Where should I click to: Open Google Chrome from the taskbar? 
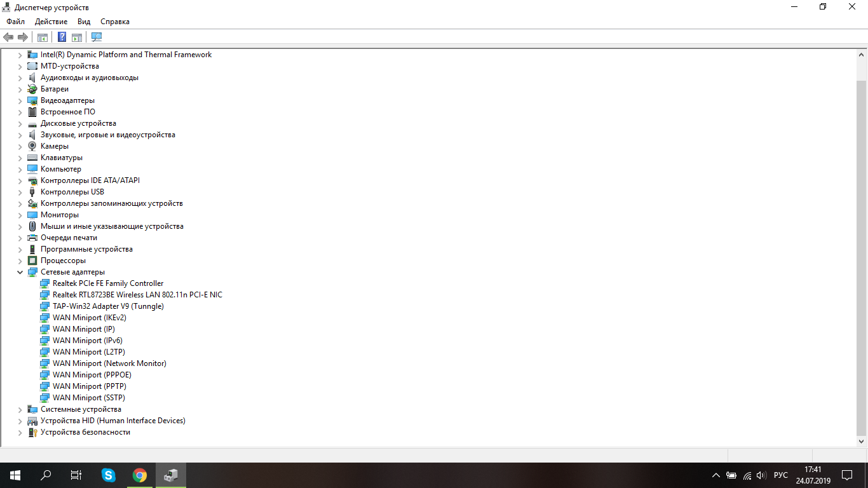140,475
